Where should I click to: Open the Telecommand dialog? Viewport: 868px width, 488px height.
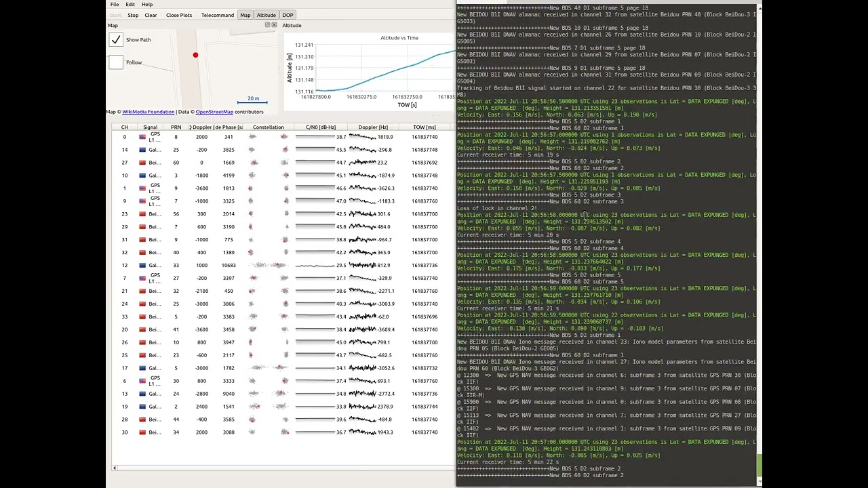point(218,15)
